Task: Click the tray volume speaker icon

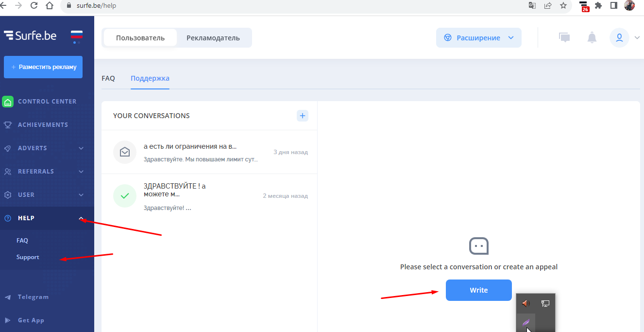Action: pos(526,303)
